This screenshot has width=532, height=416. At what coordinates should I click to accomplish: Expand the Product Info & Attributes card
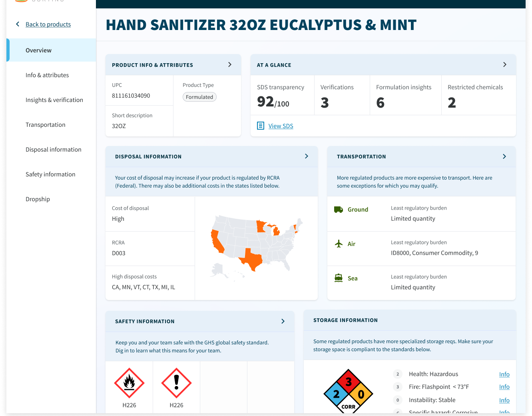pos(230,64)
